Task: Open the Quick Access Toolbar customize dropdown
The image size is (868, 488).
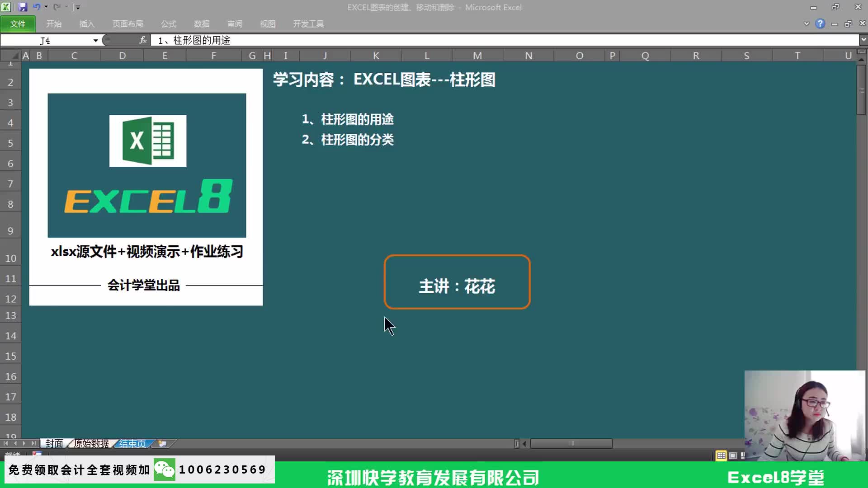Action: [x=78, y=7]
